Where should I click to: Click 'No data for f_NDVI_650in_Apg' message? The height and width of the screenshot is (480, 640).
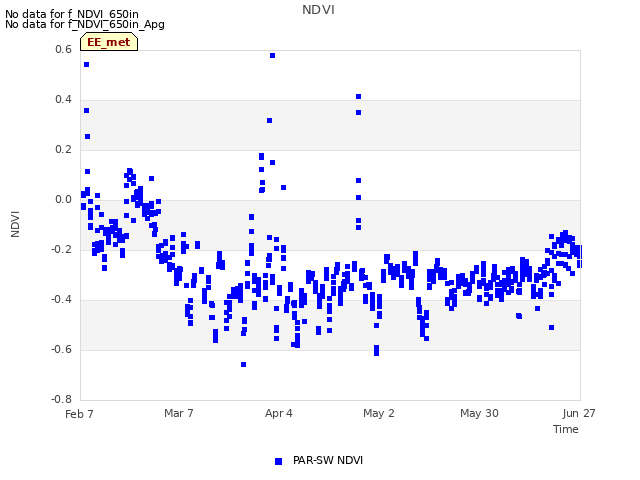pos(85,24)
